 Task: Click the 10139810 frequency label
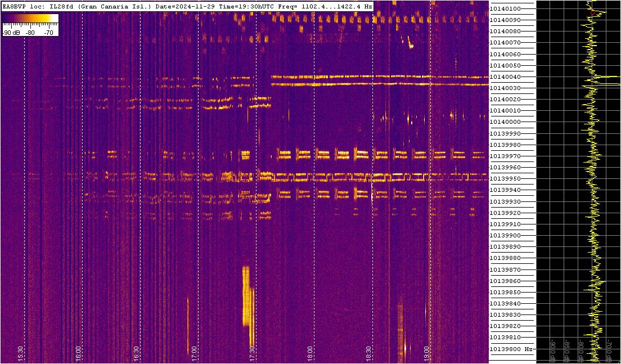pyautogui.click(x=505, y=338)
